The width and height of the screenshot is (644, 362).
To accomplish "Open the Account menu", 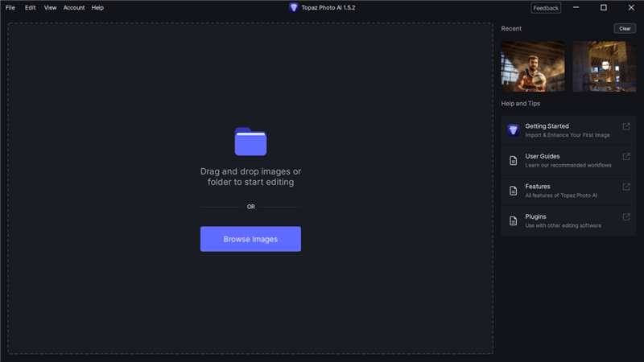I will coord(74,8).
